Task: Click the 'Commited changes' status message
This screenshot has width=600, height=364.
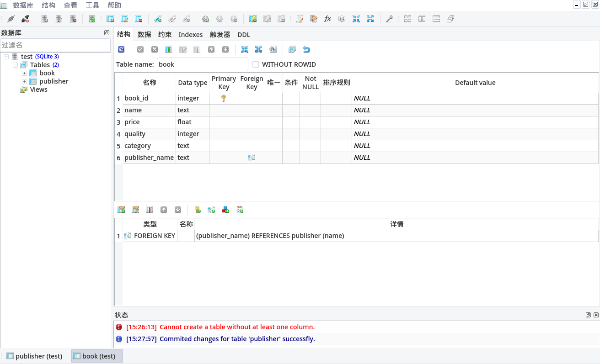Action: [237, 339]
